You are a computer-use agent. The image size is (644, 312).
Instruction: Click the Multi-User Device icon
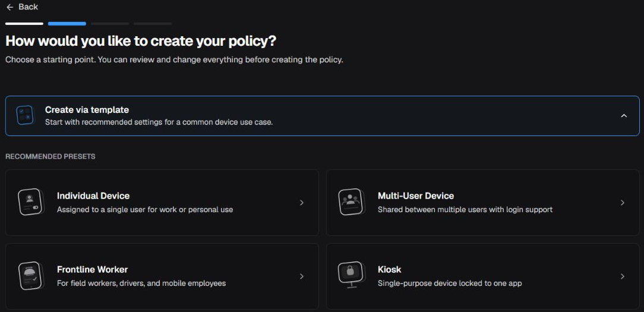pyautogui.click(x=352, y=202)
